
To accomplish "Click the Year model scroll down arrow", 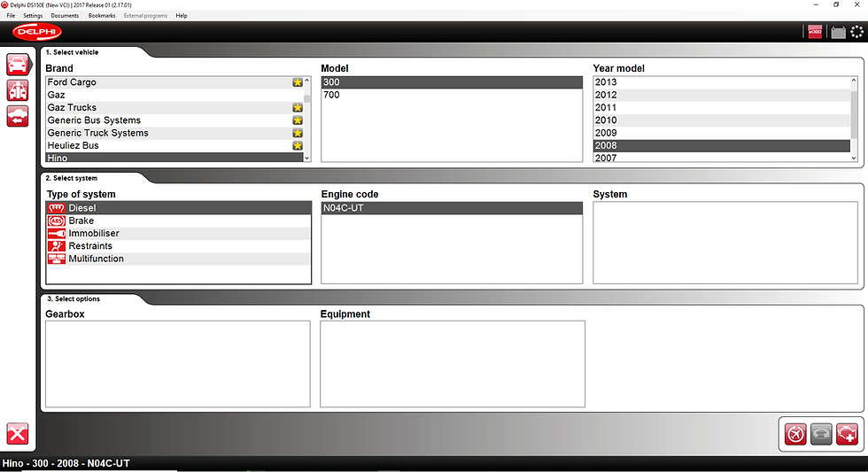I will (854, 158).
